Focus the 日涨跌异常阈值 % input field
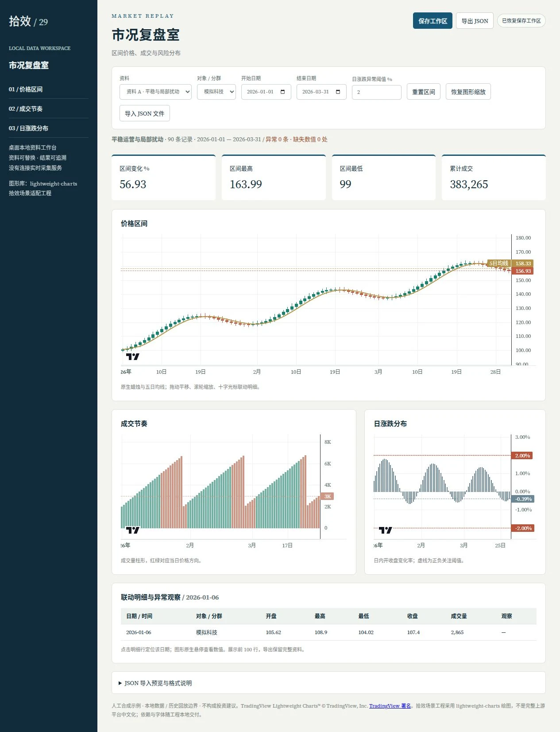The height and width of the screenshot is (732, 560). pos(376,92)
